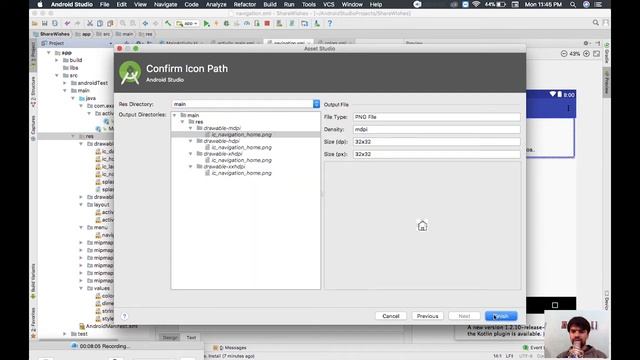Collapse the res folder in Output Directories

tap(182, 122)
